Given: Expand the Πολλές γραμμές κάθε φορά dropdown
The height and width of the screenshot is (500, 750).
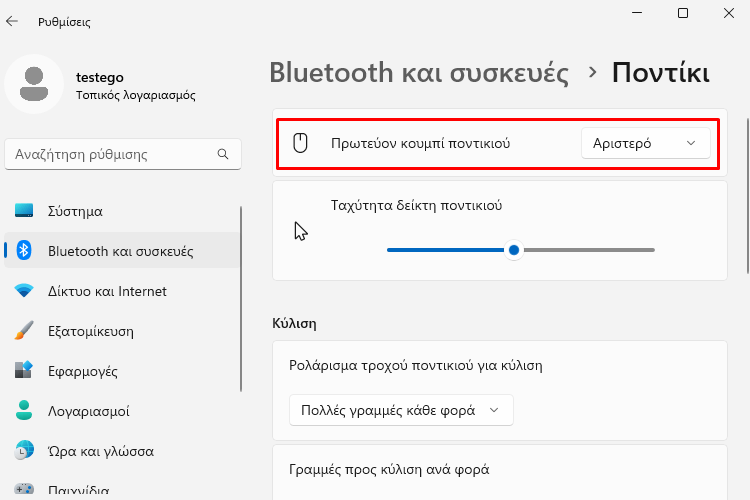Looking at the screenshot, I should point(401,410).
